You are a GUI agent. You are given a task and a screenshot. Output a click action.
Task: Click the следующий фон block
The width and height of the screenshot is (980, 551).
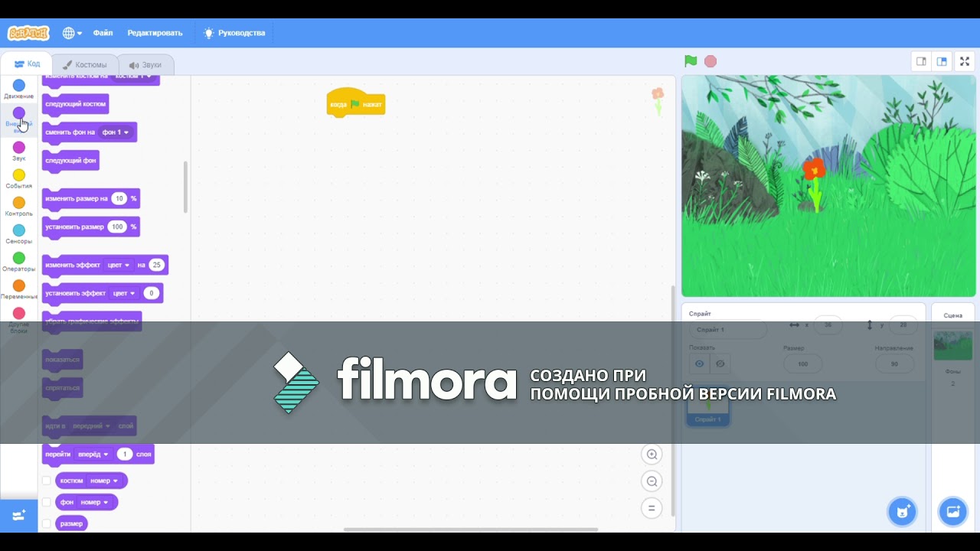point(70,161)
